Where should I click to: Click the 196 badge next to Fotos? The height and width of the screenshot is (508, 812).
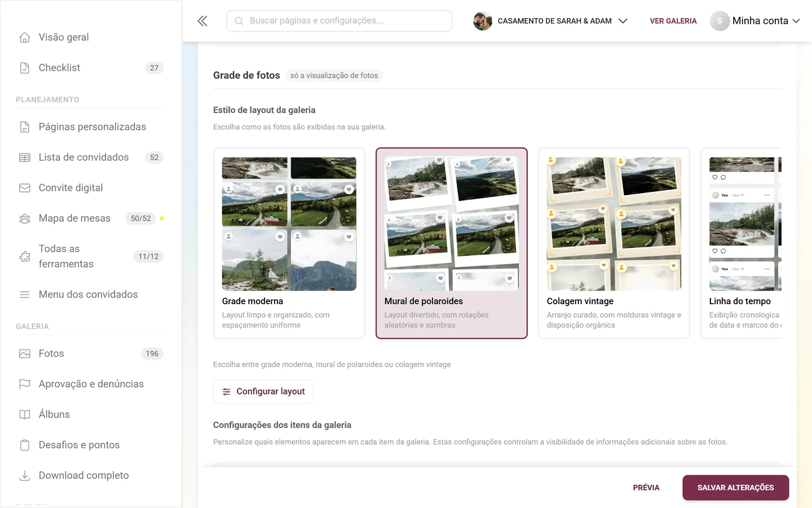point(152,354)
